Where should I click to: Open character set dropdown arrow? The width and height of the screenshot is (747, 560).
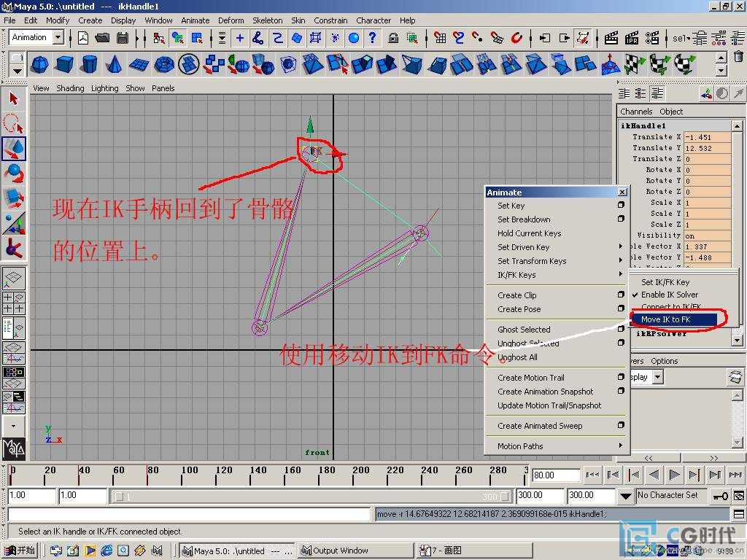click(625, 496)
